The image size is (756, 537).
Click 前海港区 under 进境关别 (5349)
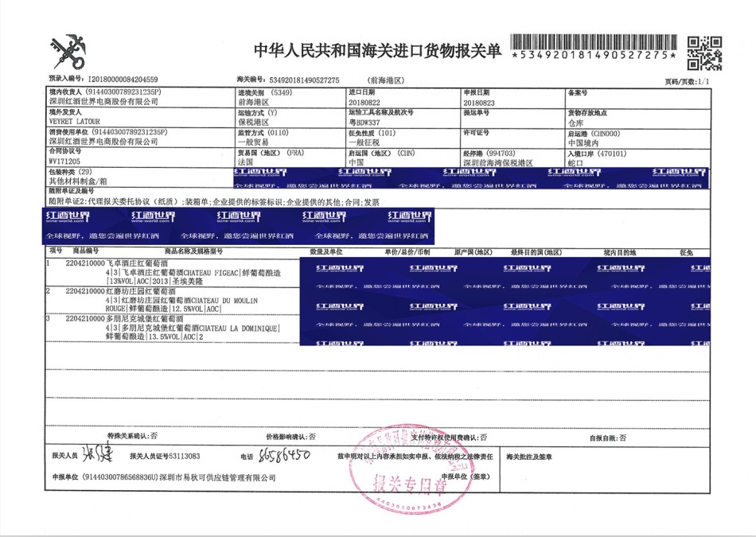coord(254,102)
